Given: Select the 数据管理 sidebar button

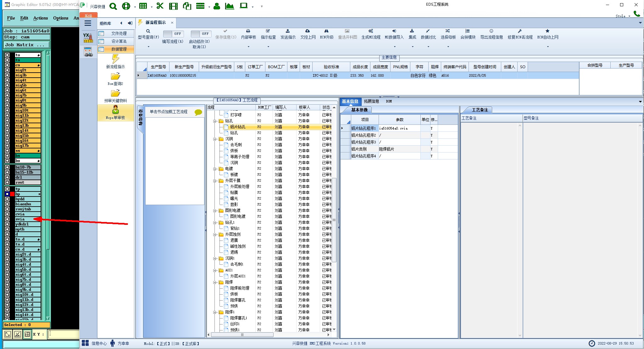Looking at the screenshot, I should coord(116,49).
